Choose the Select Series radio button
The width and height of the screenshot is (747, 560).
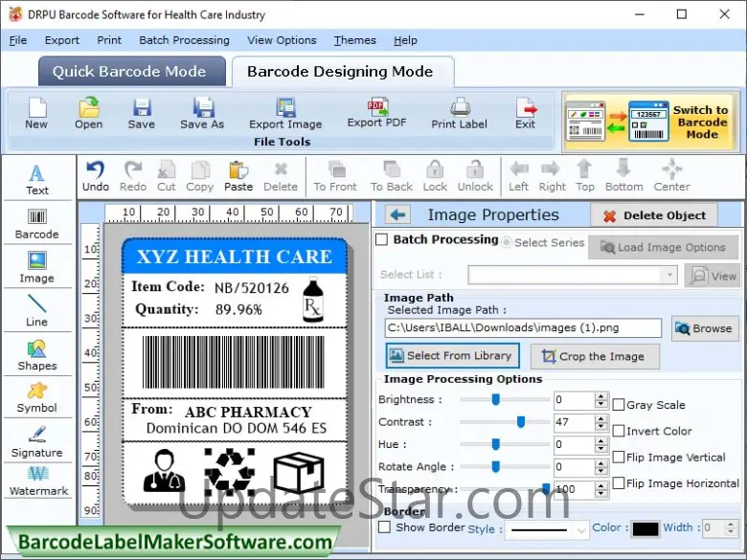(507, 242)
